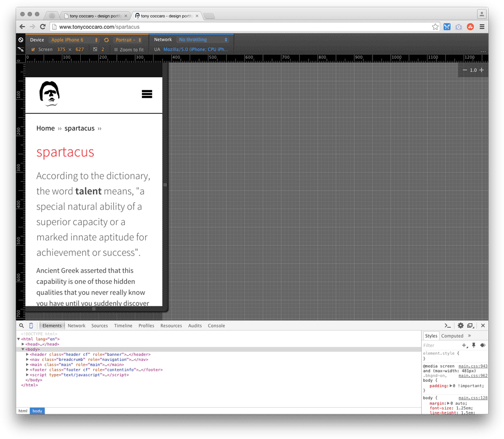
Task: Collapse the body element node
Action: [x=23, y=349]
